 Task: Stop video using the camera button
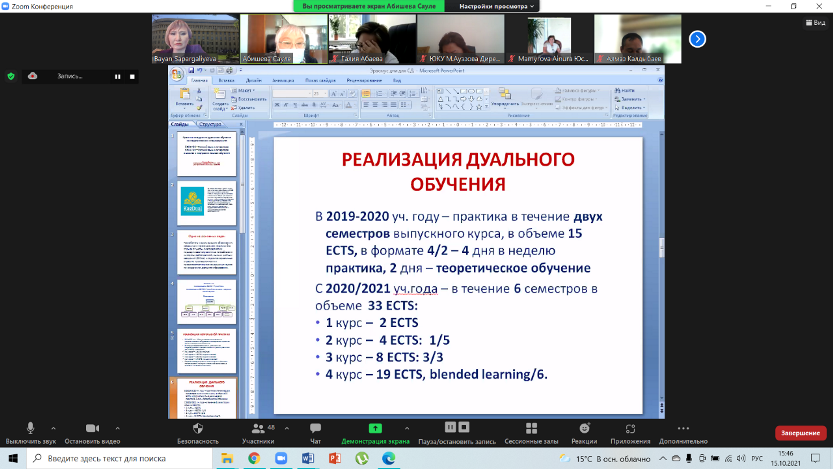click(91, 427)
